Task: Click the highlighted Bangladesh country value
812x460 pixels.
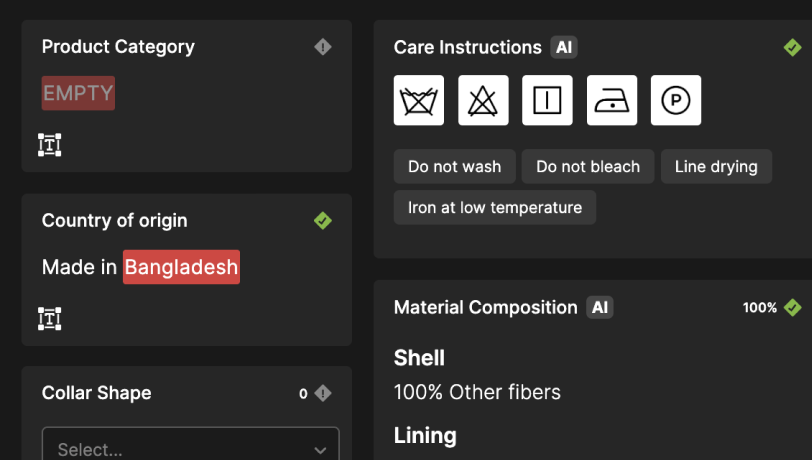Action: click(181, 267)
